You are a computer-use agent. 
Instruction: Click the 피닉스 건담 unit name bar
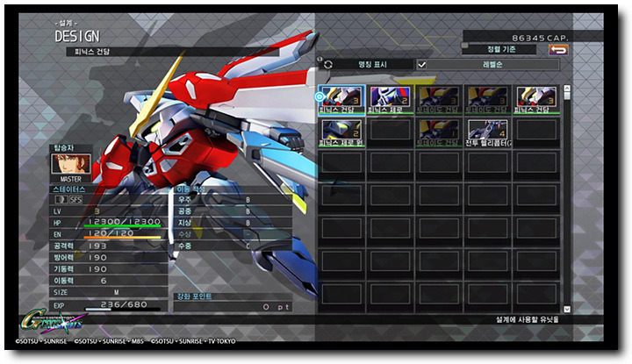pyautogui.click(x=173, y=52)
